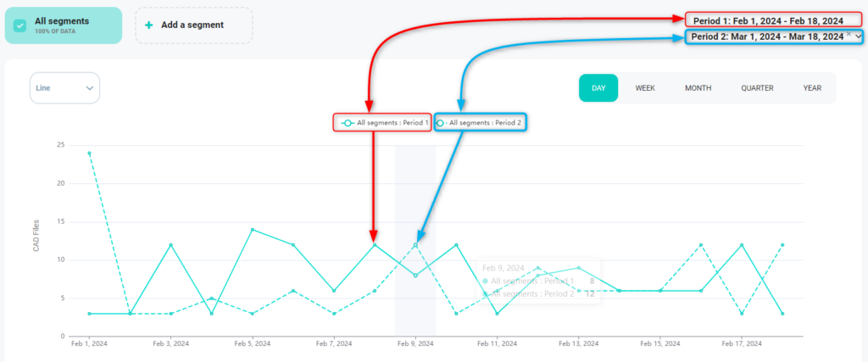
Task: Toggle the All segments checkbox
Action: (20, 25)
